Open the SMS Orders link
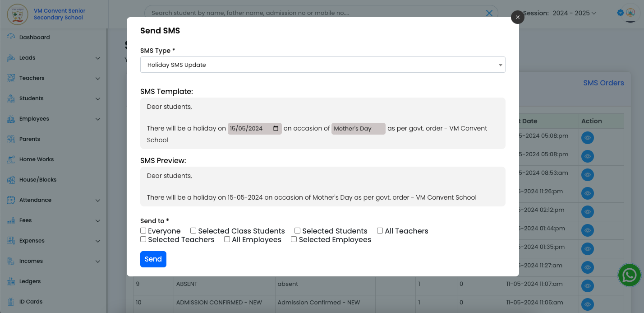 [603, 83]
